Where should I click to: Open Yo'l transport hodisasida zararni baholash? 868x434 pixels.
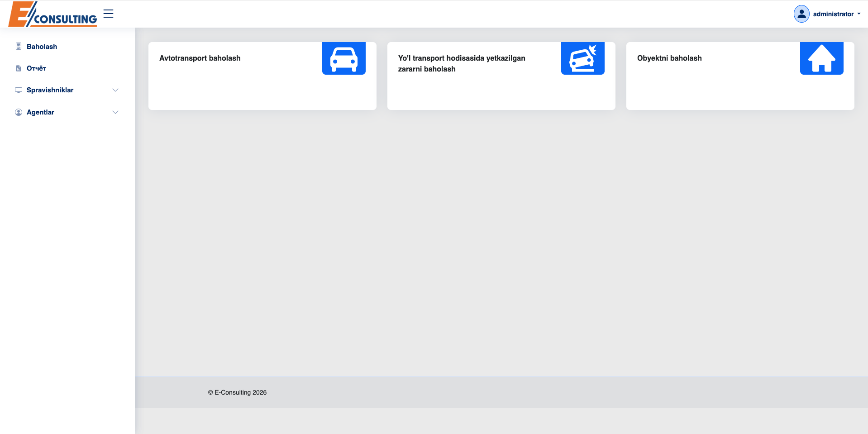[x=462, y=63]
